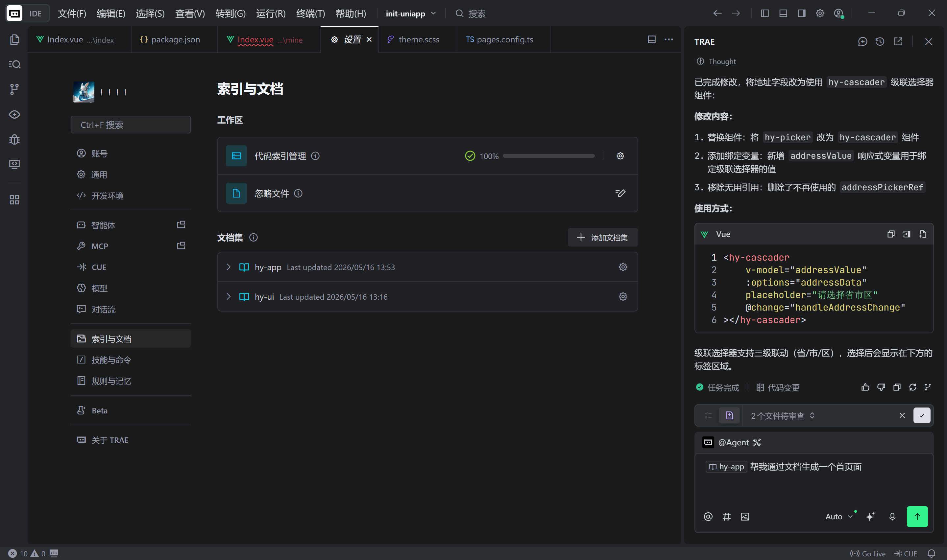Attach an image in chat input
The height and width of the screenshot is (560, 947).
745,516
